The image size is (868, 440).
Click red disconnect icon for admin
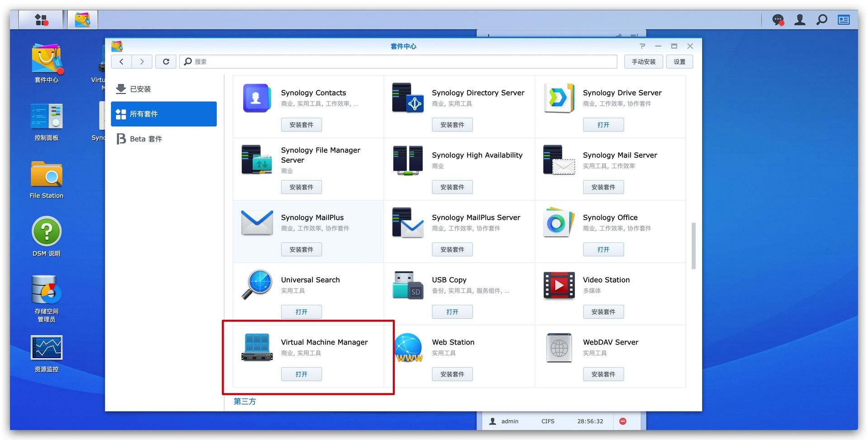623,421
